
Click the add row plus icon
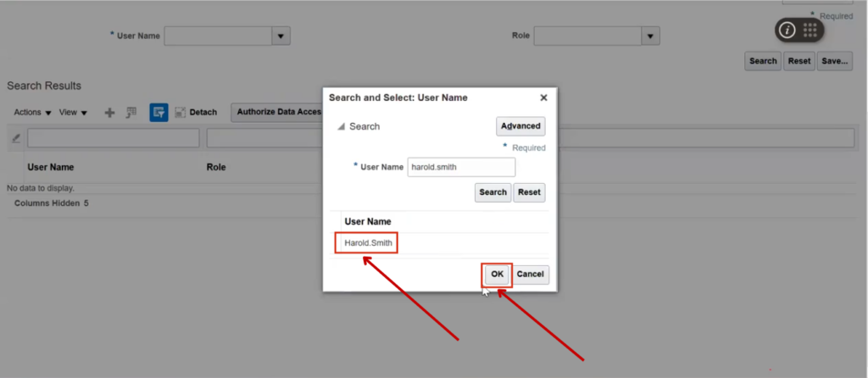click(109, 113)
